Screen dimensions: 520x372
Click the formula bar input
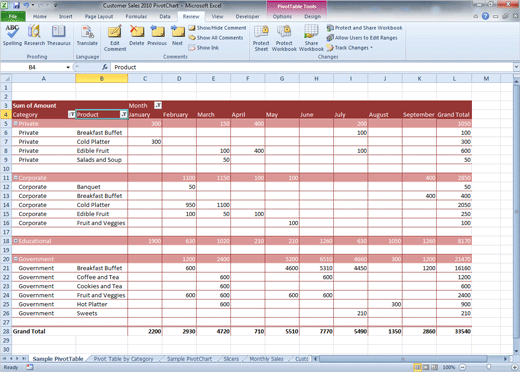point(312,67)
